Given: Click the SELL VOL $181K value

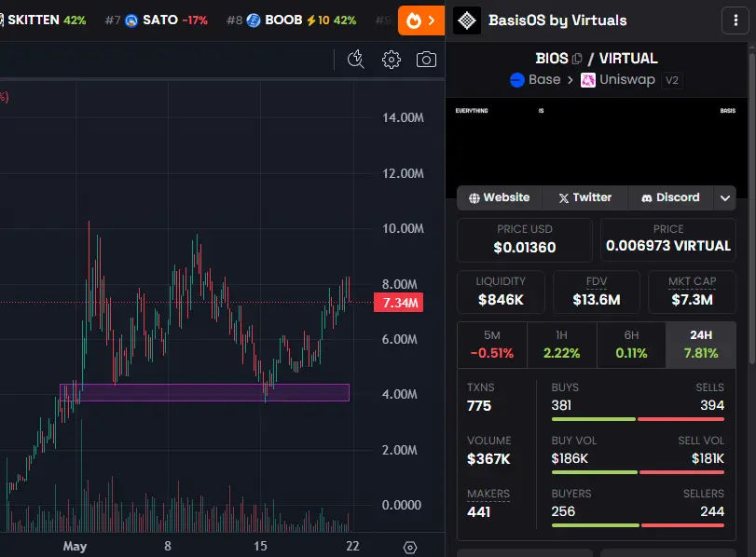Looking at the screenshot, I should (708, 458).
